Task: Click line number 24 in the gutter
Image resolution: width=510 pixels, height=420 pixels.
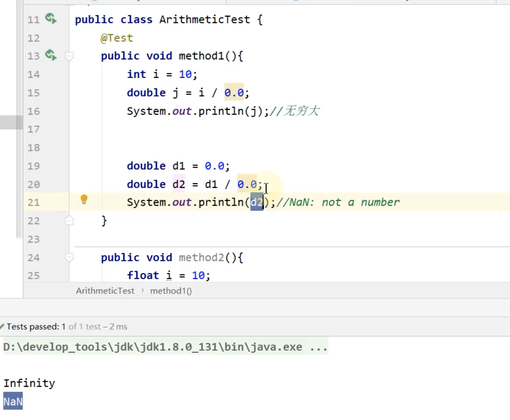Action: (34, 257)
